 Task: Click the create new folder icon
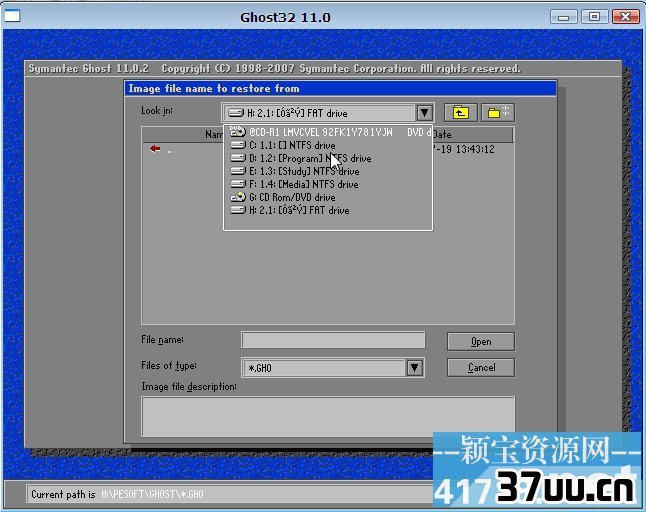click(x=498, y=112)
